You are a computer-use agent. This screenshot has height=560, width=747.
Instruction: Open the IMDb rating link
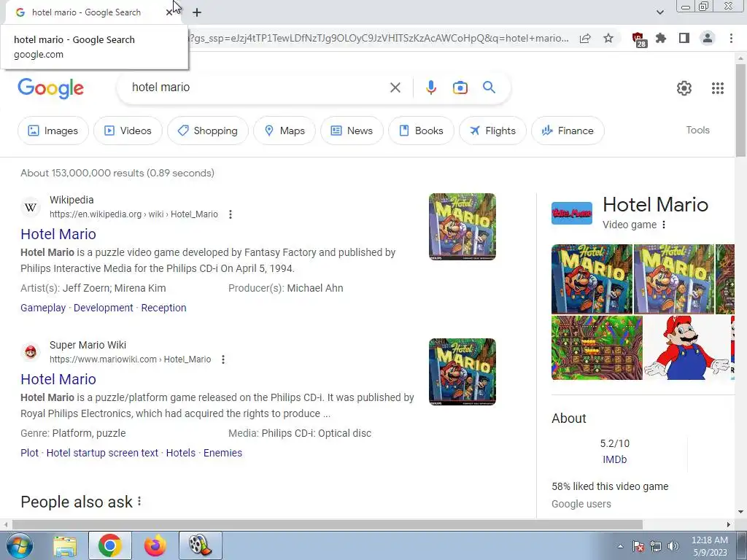(x=614, y=459)
